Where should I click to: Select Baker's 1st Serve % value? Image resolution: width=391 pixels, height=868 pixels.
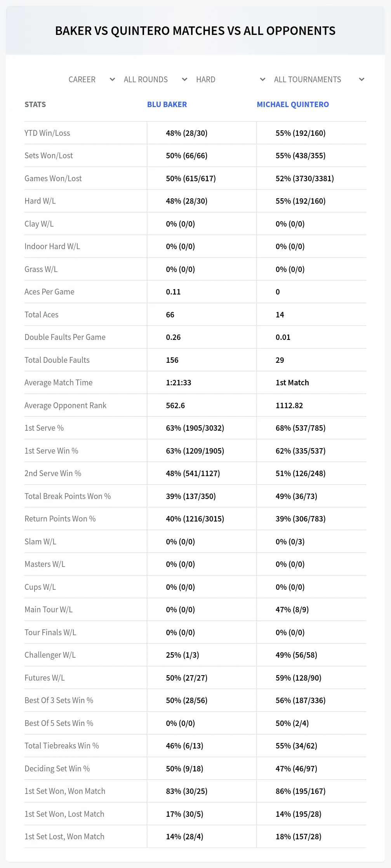coord(195,428)
